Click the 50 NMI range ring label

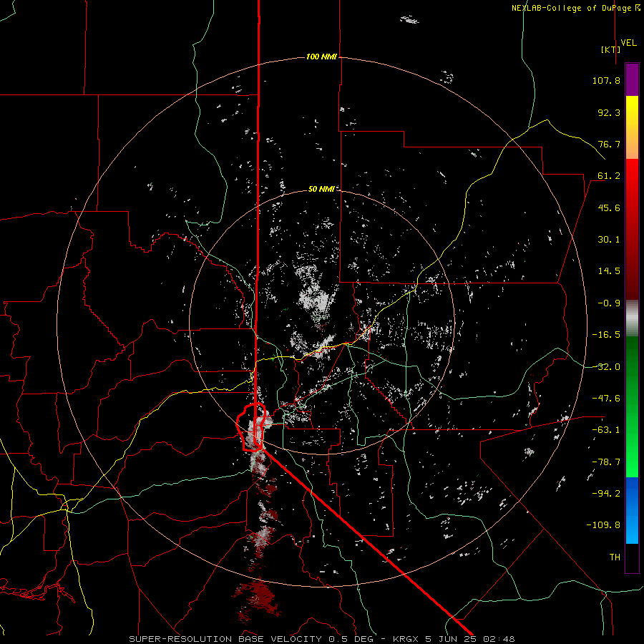pyautogui.click(x=321, y=189)
